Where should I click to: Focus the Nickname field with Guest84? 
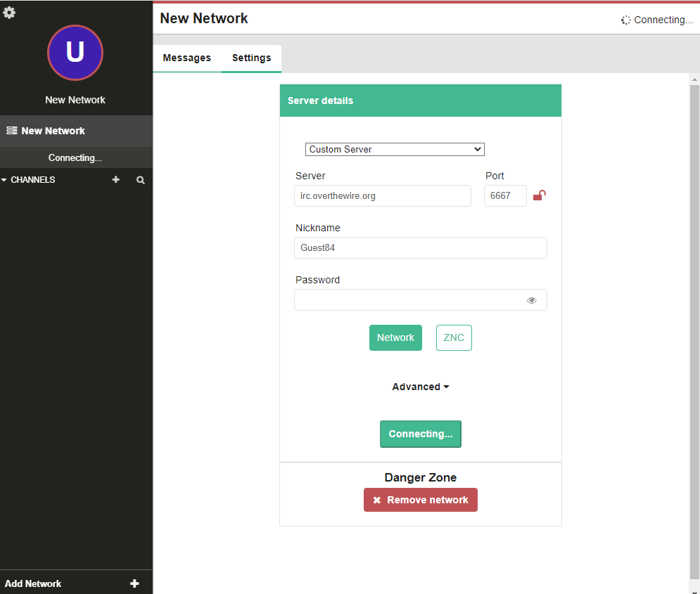tap(421, 248)
